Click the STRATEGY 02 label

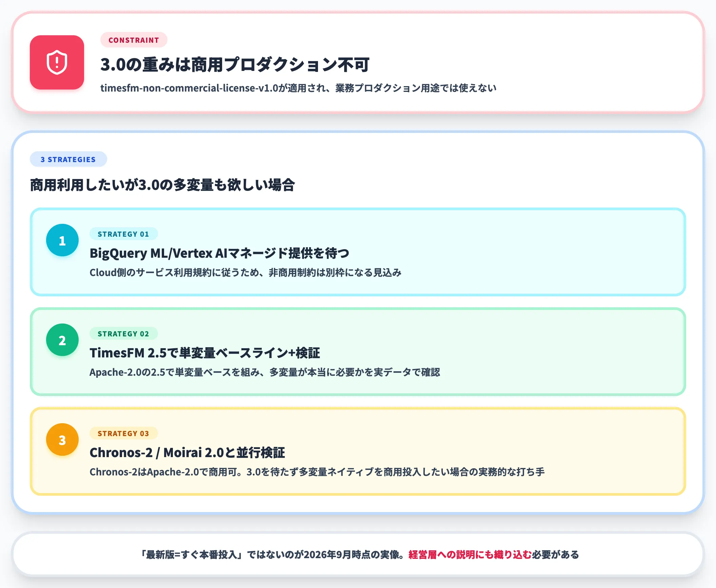(x=124, y=334)
